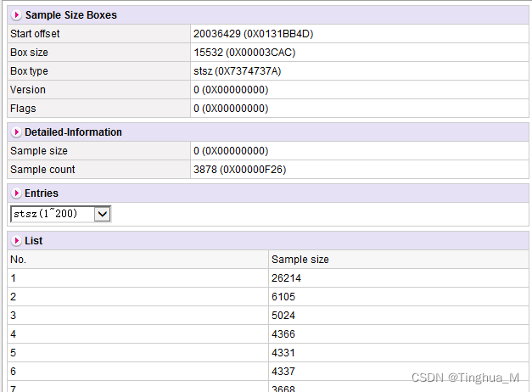Select the value 20036429 (0X0131BB4D)
The width and height of the screenshot is (532, 392).
pos(254,34)
